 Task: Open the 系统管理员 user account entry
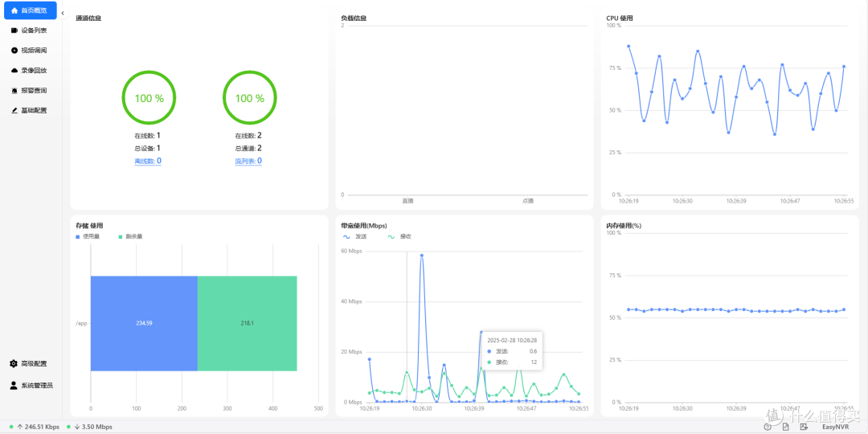point(31,385)
